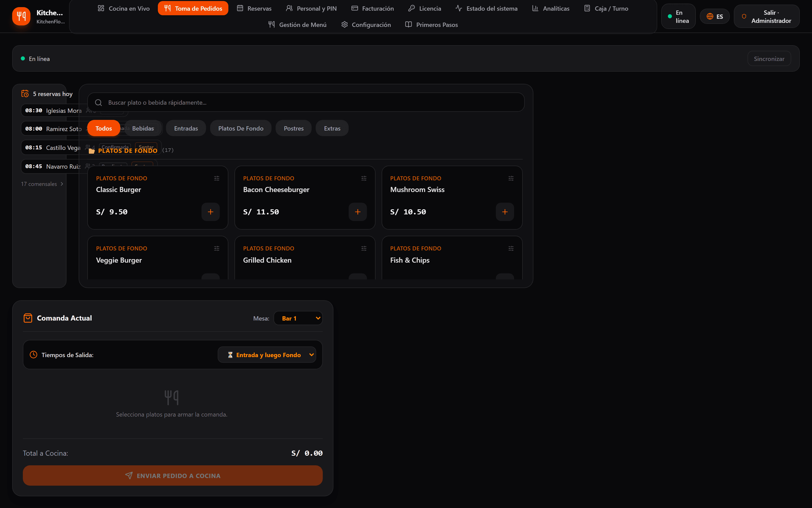Open customize options icon on Classic Burger

[x=217, y=178]
